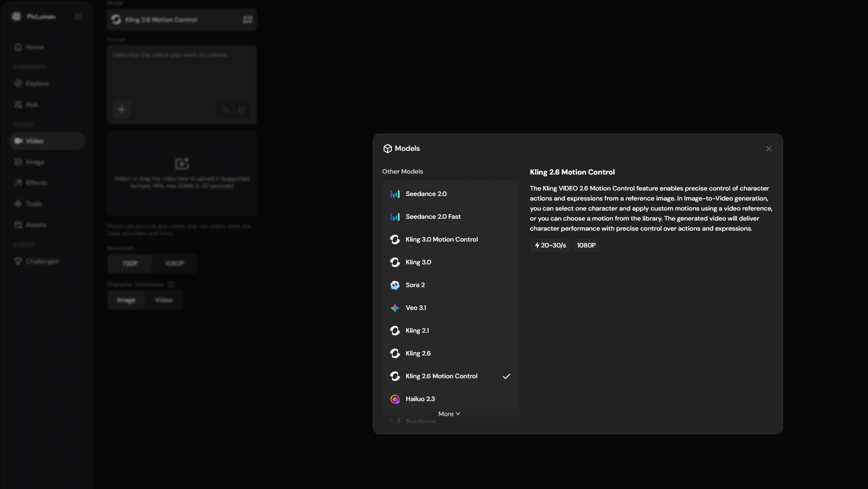
Task: Click the plus button in the prompt box
Action: [122, 110]
